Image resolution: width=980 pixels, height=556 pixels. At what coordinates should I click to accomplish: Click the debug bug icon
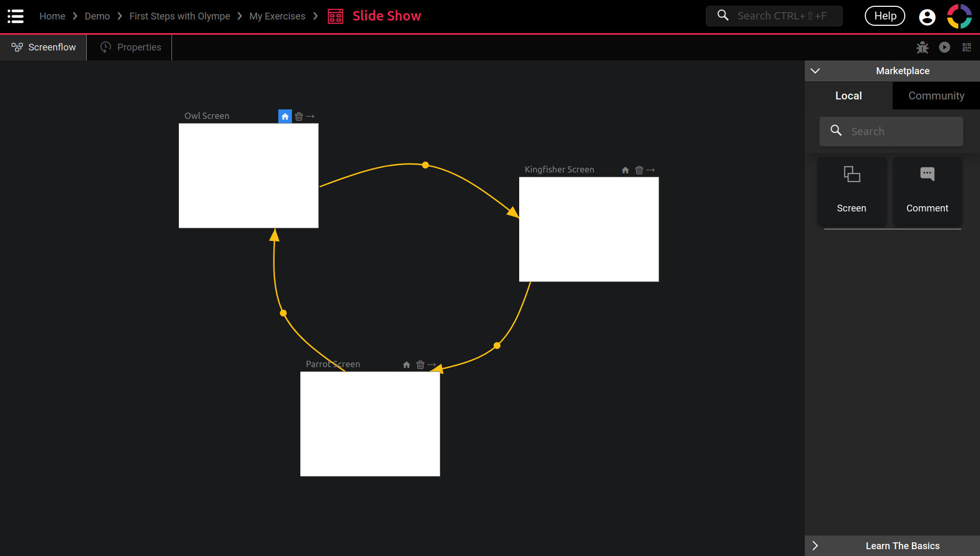click(x=922, y=47)
